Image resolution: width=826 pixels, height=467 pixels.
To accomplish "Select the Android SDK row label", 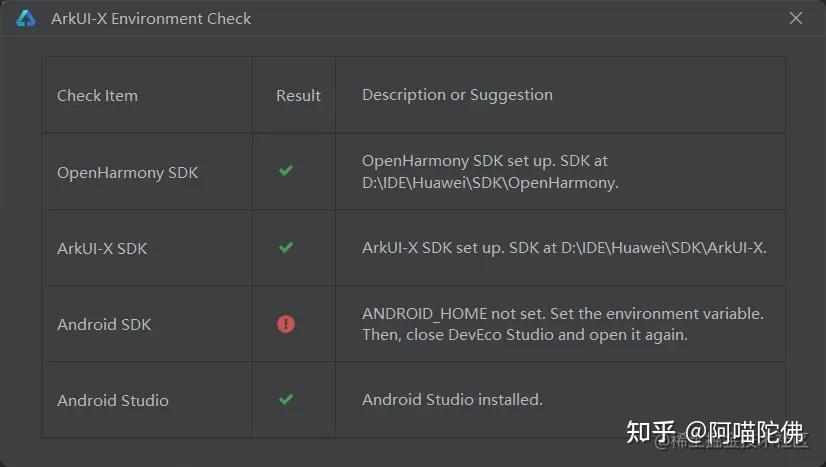I will pyautogui.click(x=104, y=324).
